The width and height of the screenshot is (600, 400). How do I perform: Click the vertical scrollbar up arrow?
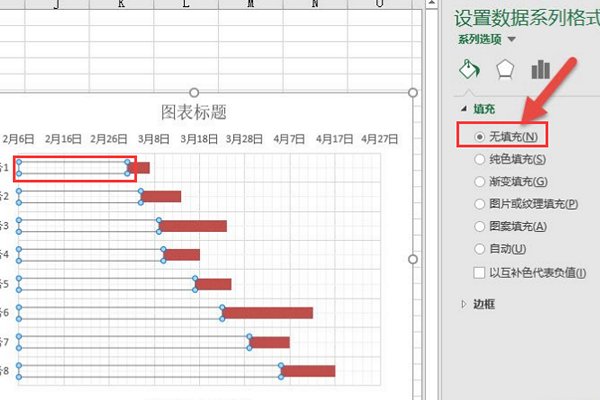pos(432,3)
